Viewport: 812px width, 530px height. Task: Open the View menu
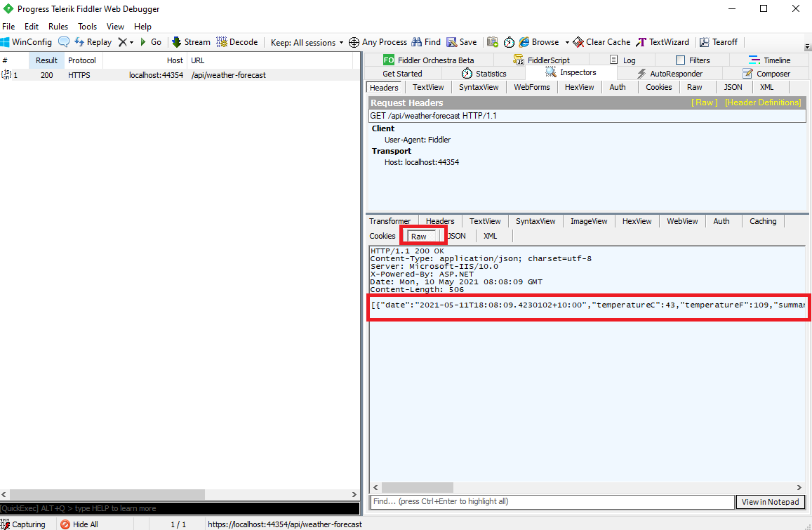click(115, 27)
